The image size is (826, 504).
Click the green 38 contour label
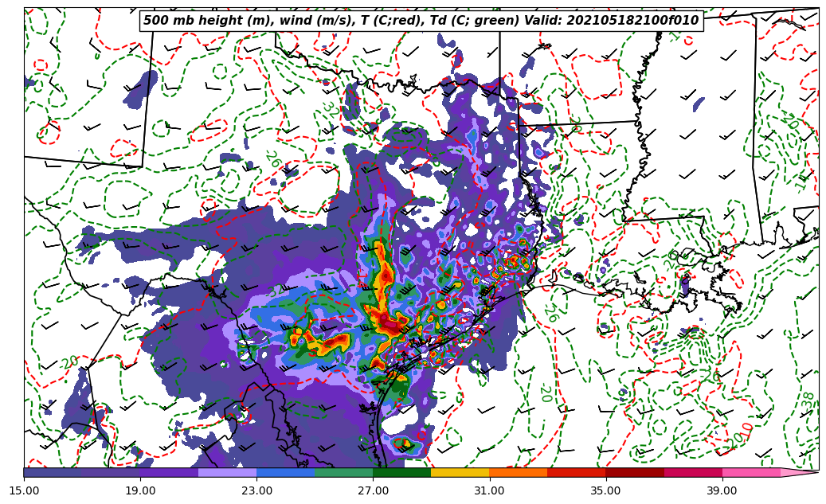click(808, 400)
